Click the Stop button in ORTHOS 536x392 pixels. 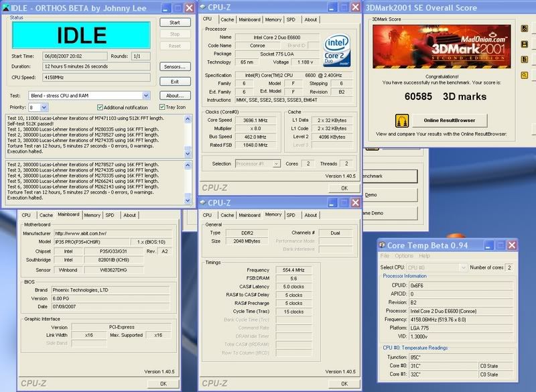175,34
